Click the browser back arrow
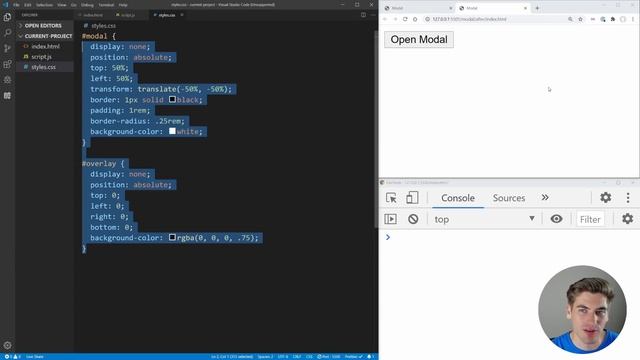 (x=385, y=19)
